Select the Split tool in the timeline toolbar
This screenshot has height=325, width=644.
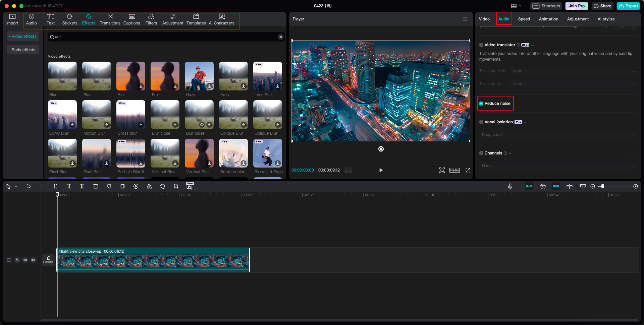[55, 186]
